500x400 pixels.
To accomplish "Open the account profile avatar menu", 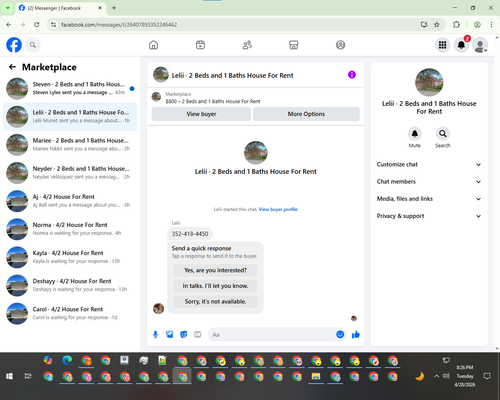I will [480, 45].
